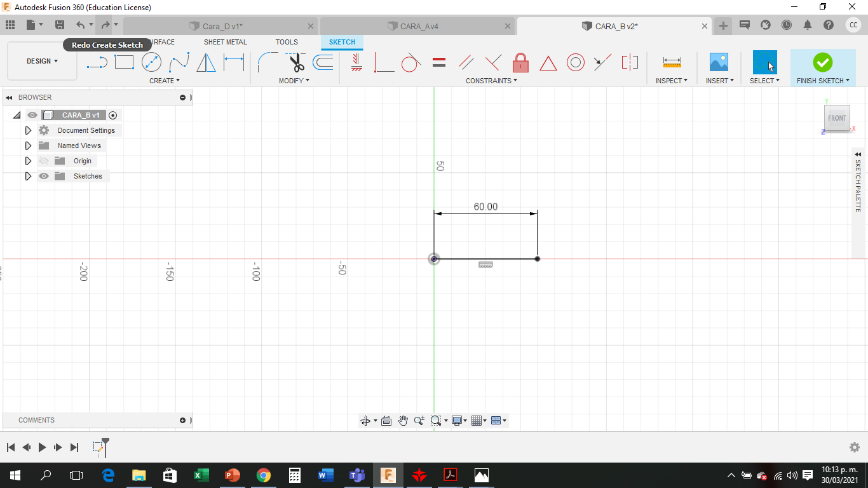Select the sketch marker in the timeline
Image resolution: width=868 pixels, height=488 pixels.
pyautogui.click(x=98, y=447)
